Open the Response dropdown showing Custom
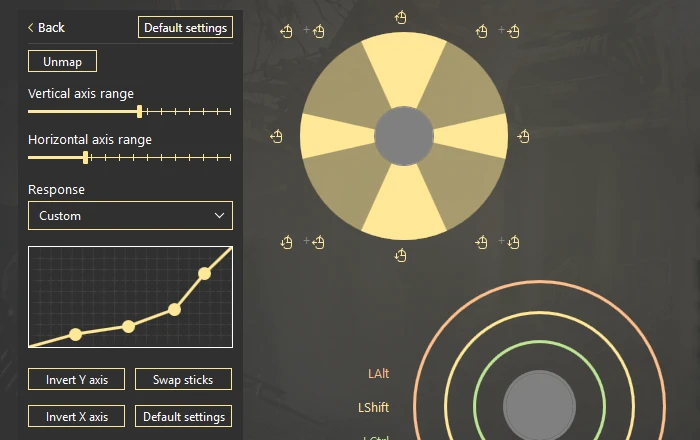 pos(130,216)
